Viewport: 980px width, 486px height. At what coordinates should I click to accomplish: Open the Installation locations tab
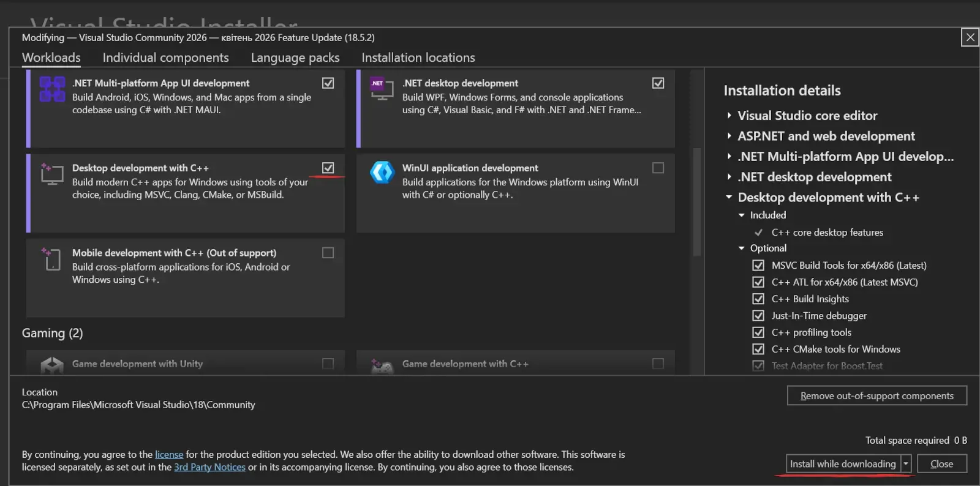(x=418, y=58)
